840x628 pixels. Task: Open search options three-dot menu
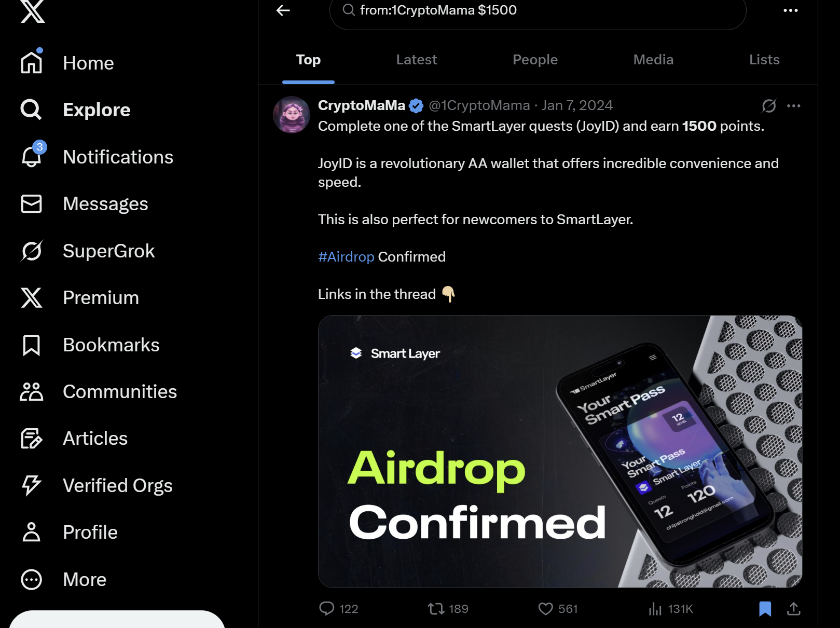tap(790, 10)
